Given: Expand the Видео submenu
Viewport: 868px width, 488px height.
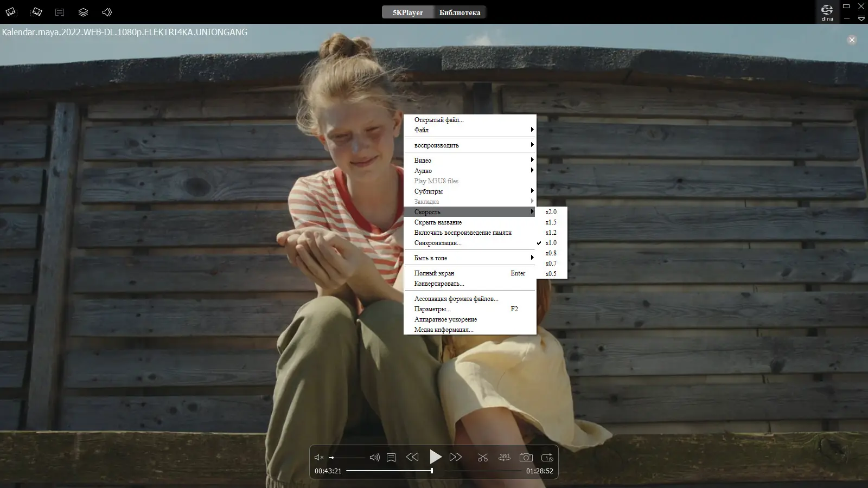Looking at the screenshot, I should [x=470, y=160].
